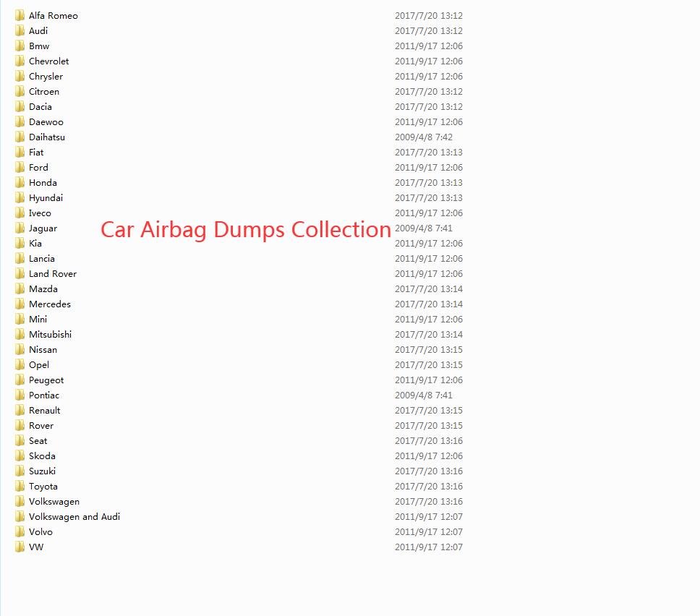The image size is (700, 616).
Task: Click the Alfa Romeo row modified date
Action: click(x=429, y=16)
